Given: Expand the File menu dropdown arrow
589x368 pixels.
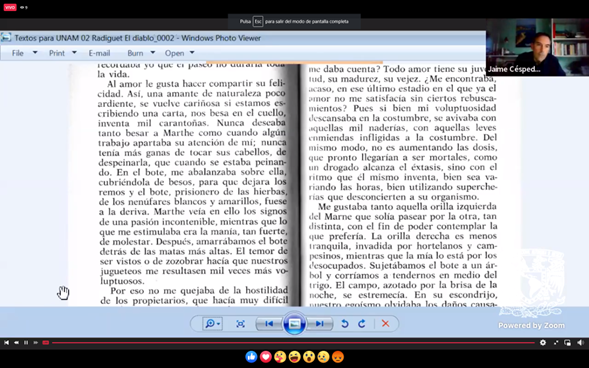Looking at the screenshot, I should coord(35,53).
